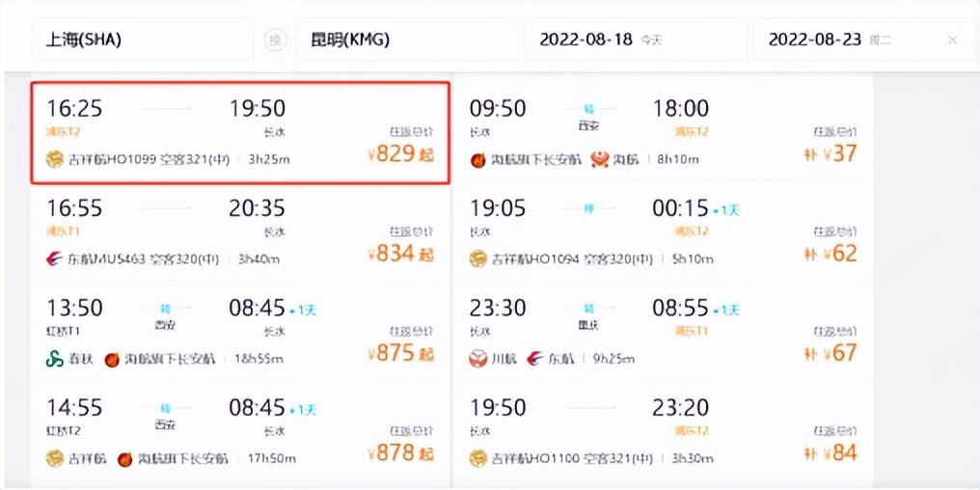Choose the 14:55 flight priced ¥878
Viewport: 980px width, 490px height.
tap(240, 432)
